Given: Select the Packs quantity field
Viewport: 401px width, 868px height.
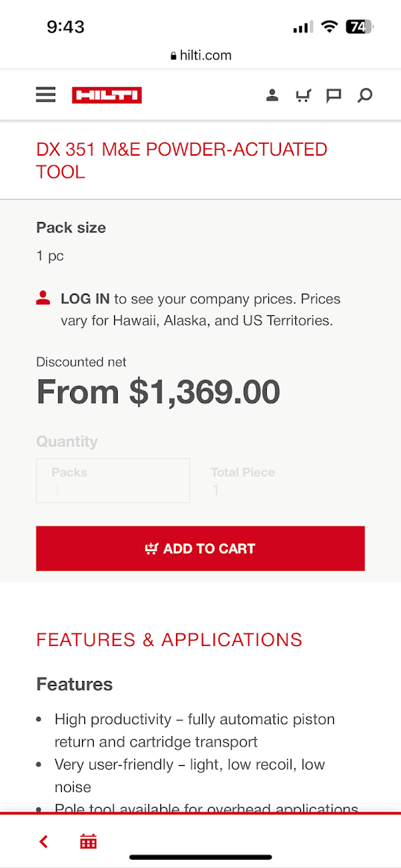Looking at the screenshot, I should [113, 481].
